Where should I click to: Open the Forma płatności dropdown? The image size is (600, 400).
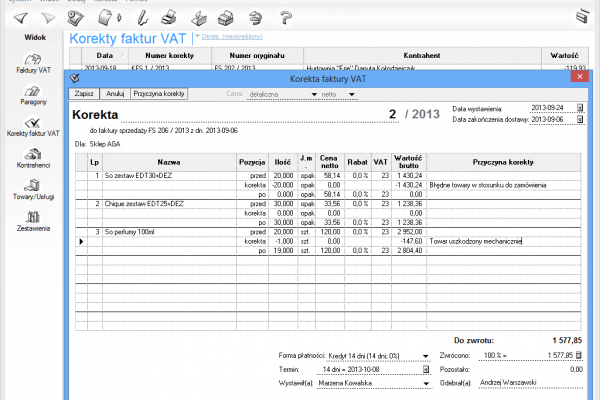coord(426,355)
